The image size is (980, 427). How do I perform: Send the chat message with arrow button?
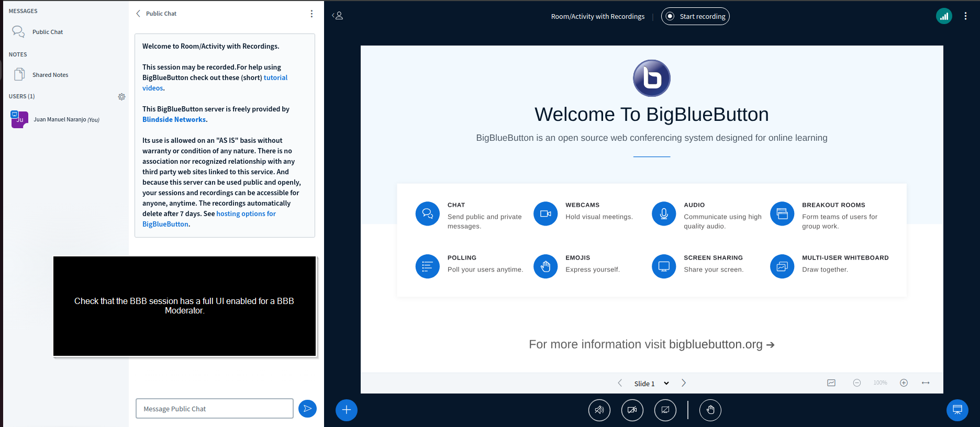307,409
